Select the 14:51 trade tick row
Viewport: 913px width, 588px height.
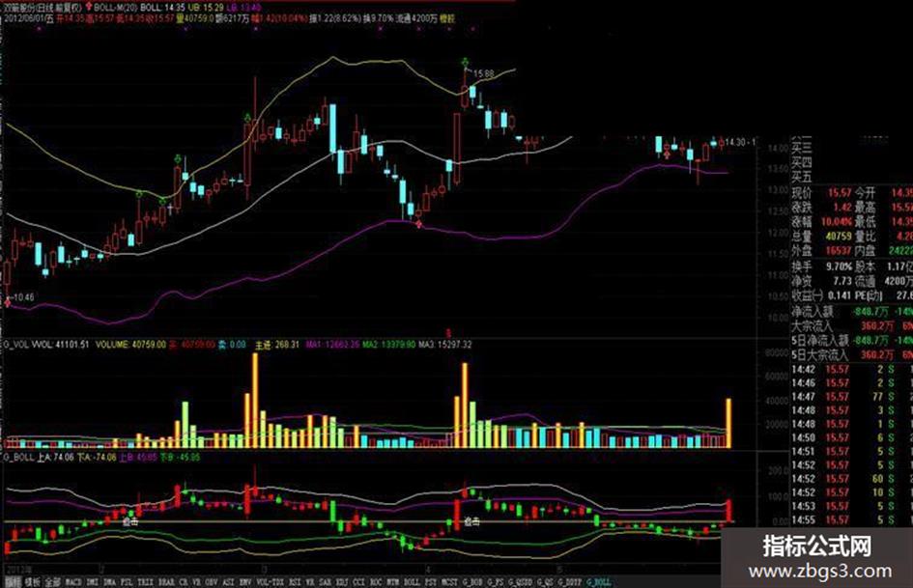click(x=851, y=451)
